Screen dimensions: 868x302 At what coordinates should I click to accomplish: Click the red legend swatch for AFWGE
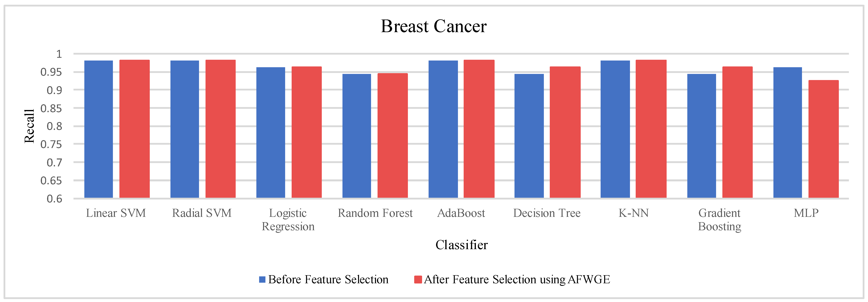click(x=418, y=279)
